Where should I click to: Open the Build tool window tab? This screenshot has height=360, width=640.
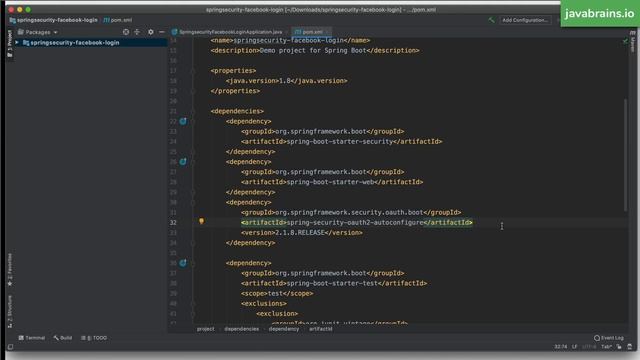tap(63, 338)
